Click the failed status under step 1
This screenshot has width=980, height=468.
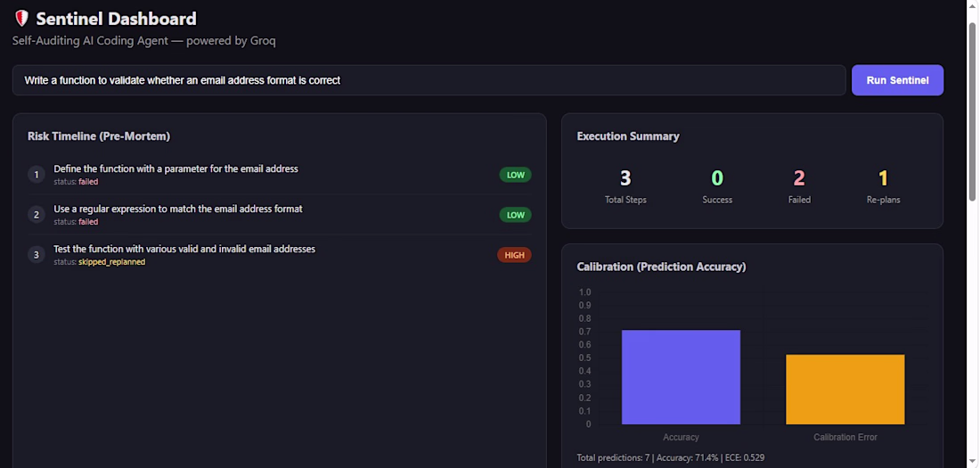[x=88, y=182]
